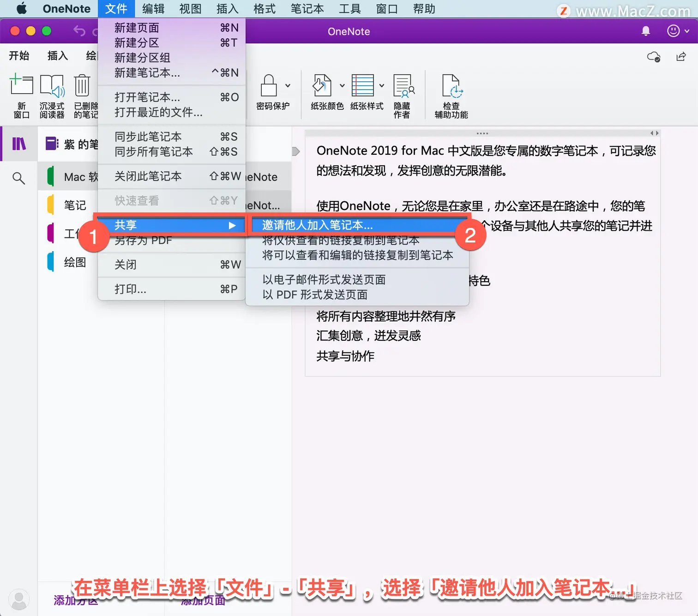Viewport: 698px width, 616px height.
Task: Check the cloud sync status icon
Action: [x=654, y=56]
